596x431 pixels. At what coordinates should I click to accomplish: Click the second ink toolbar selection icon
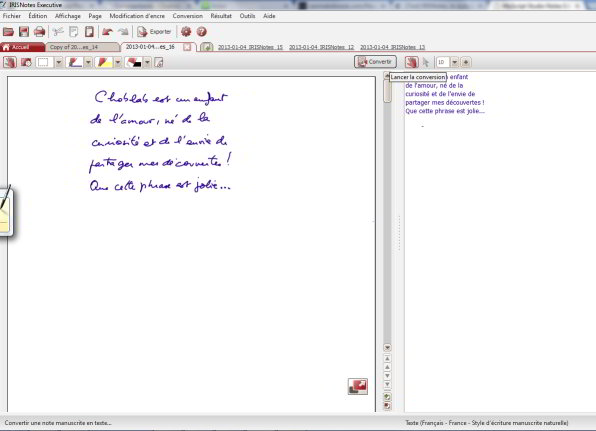pos(26,62)
